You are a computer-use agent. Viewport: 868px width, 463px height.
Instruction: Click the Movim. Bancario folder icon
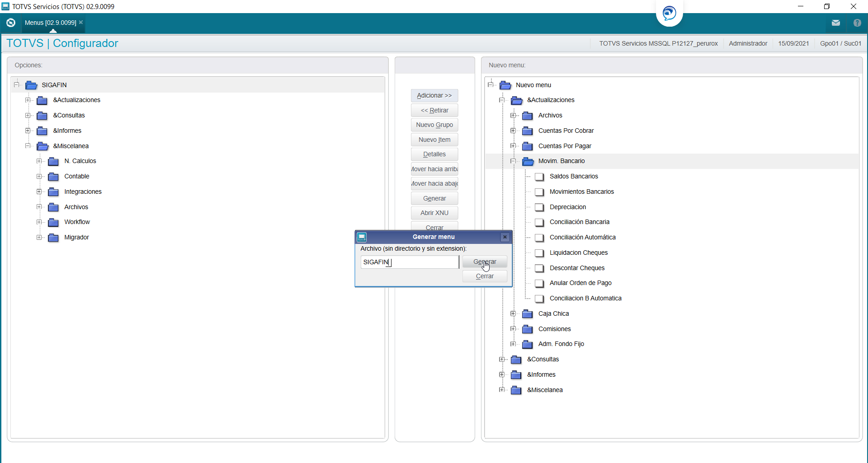[x=528, y=161]
